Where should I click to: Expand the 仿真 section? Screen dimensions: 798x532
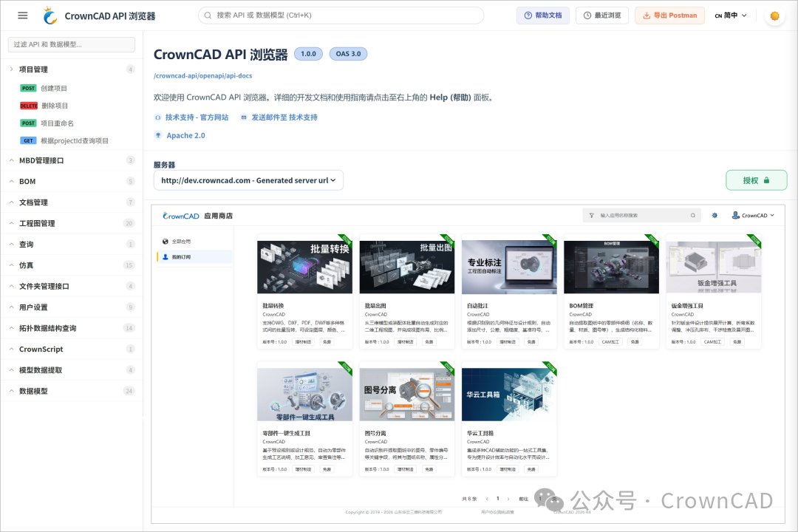tap(72, 265)
